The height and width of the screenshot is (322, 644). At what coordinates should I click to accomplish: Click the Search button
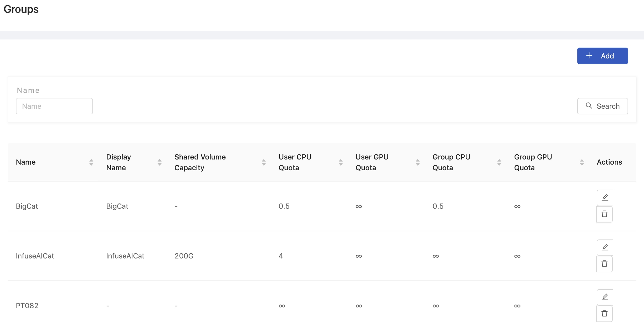click(602, 106)
